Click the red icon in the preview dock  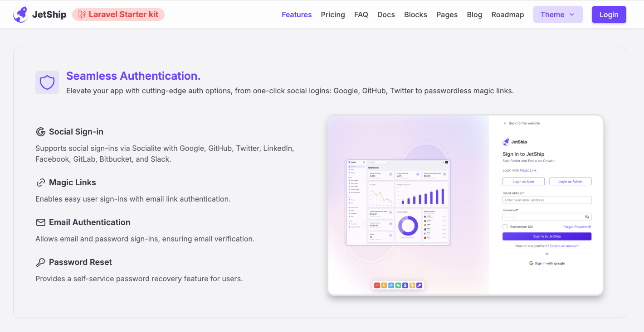coord(377,285)
